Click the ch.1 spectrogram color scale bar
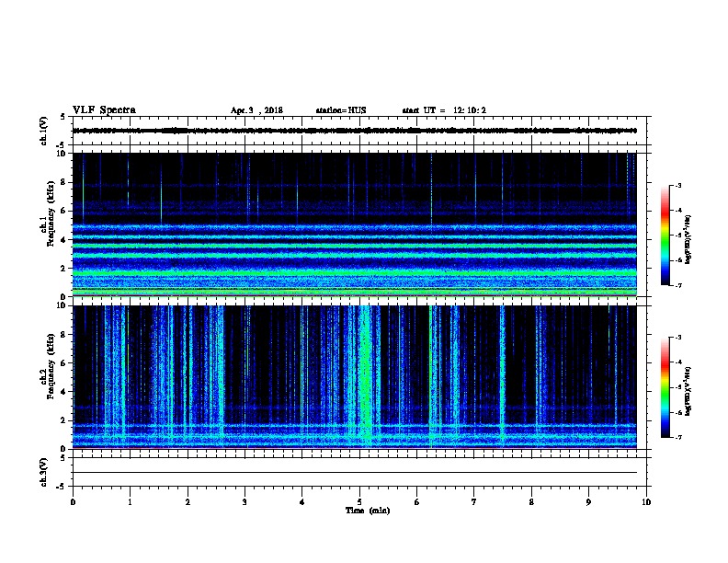Image resolution: width=728 pixels, height=563 pixels. pyautogui.click(x=665, y=236)
